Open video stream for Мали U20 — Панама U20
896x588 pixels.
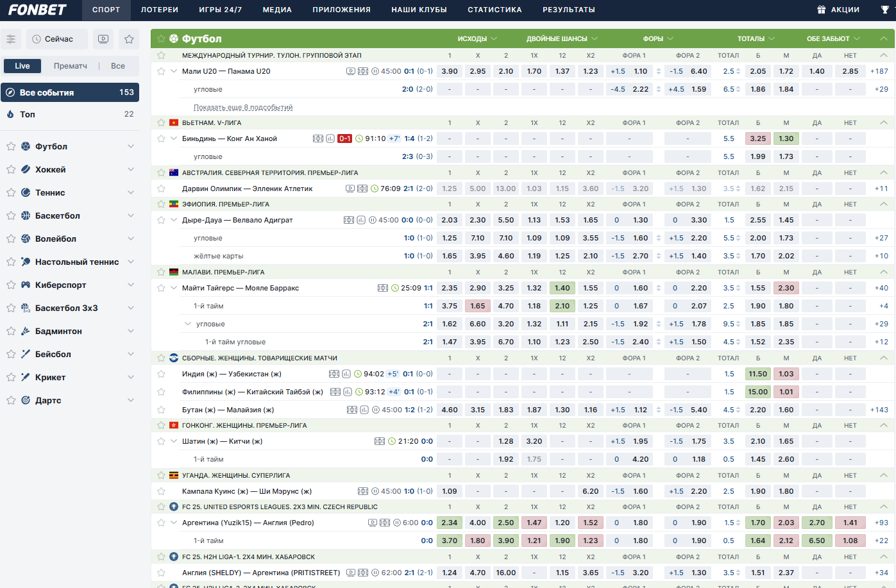pyautogui.click(x=351, y=71)
